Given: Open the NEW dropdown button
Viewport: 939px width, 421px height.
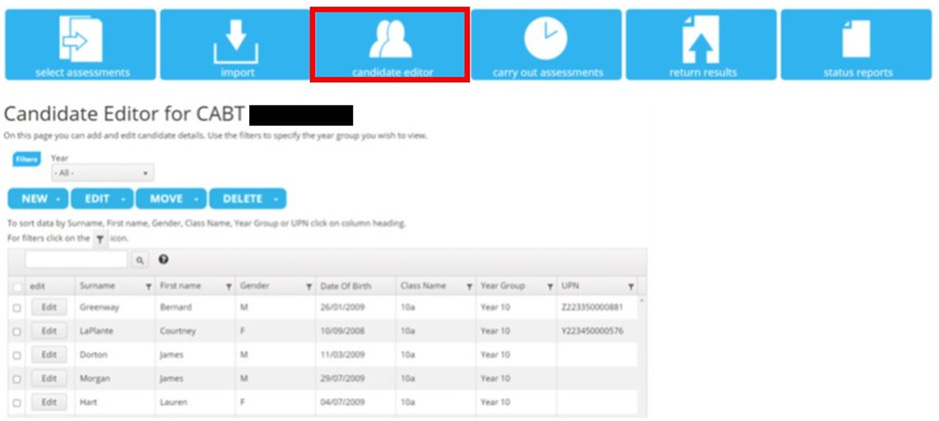Looking at the screenshot, I should 38,199.
